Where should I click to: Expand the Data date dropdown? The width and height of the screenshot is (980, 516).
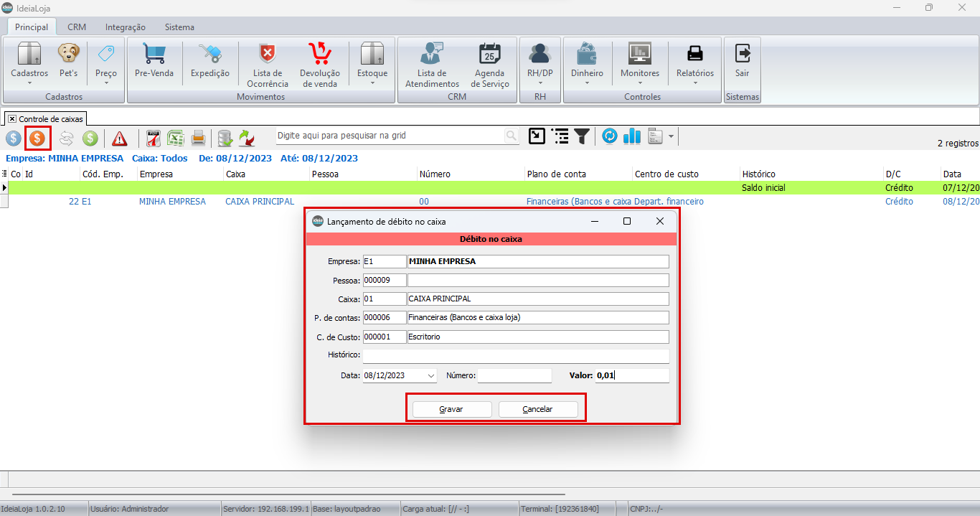tap(430, 375)
